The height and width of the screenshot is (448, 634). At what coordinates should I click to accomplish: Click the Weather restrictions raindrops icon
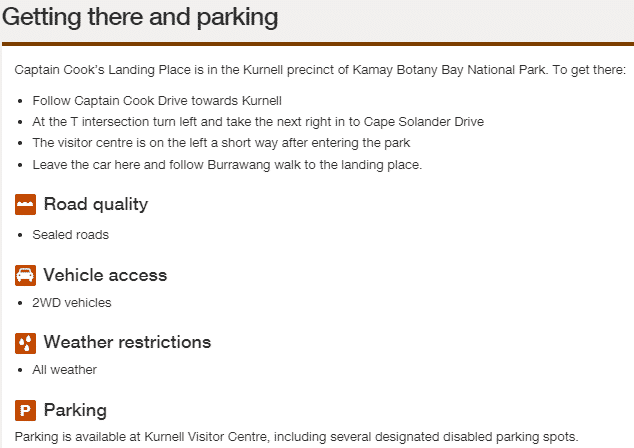[x=25, y=343]
